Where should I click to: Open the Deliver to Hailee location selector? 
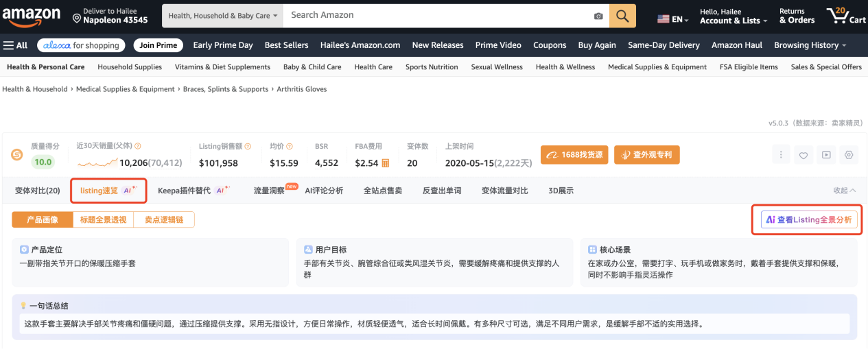109,16
